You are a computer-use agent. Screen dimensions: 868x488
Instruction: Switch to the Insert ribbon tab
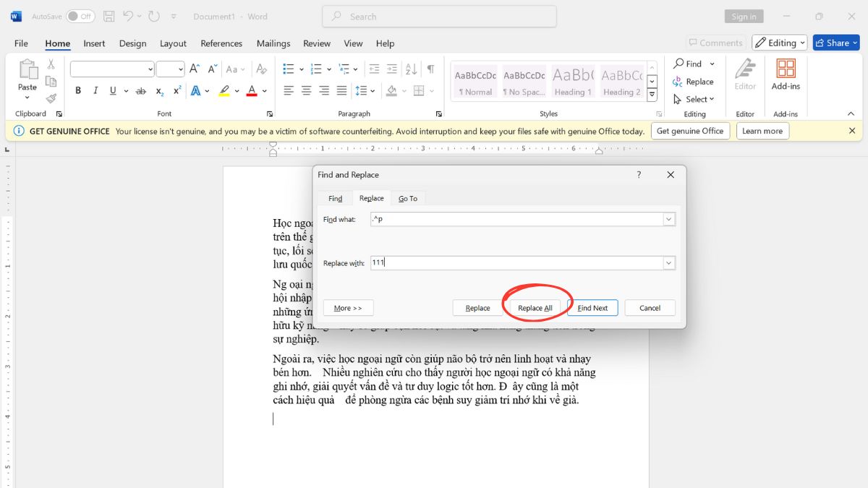coord(94,43)
